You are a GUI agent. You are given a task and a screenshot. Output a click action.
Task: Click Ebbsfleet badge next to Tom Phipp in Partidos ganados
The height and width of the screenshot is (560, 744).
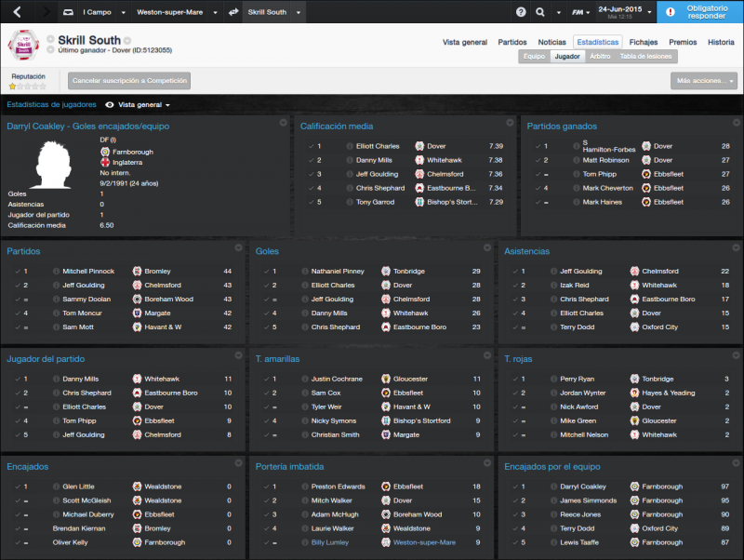[646, 174]
